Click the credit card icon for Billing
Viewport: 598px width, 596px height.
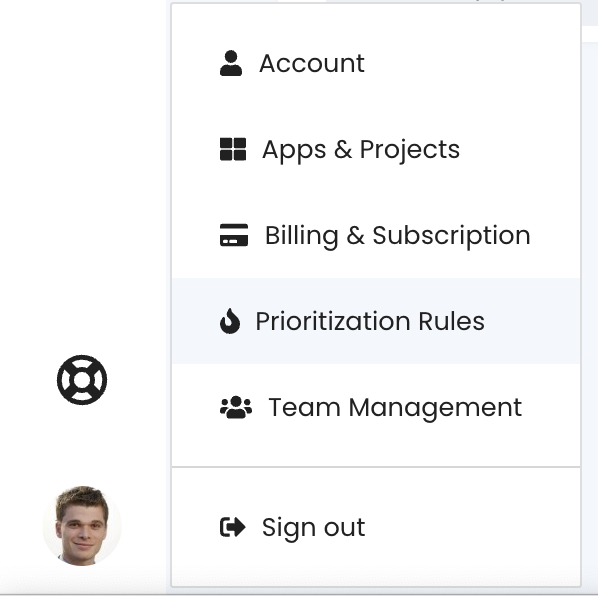click(x=234, y=235)
